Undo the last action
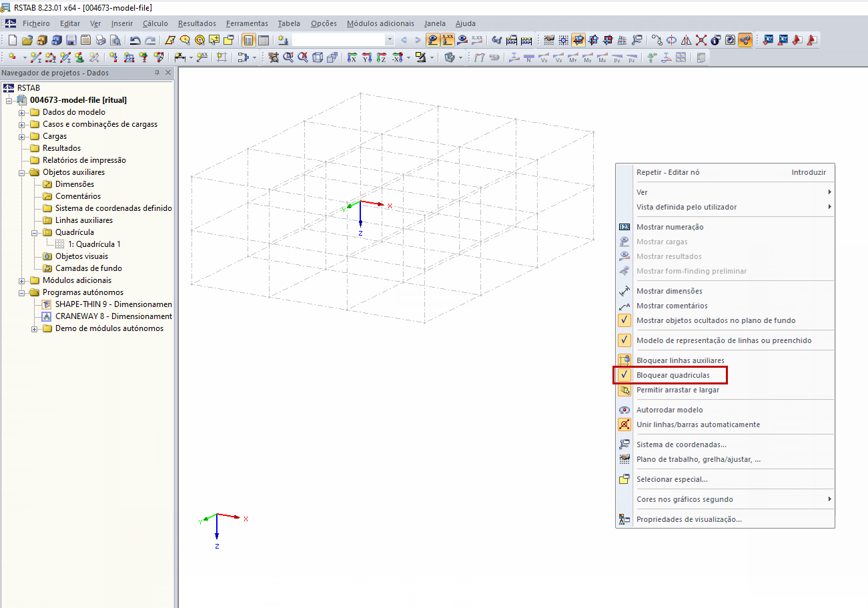This screenshot has height=608, width=868. point(135,40)
